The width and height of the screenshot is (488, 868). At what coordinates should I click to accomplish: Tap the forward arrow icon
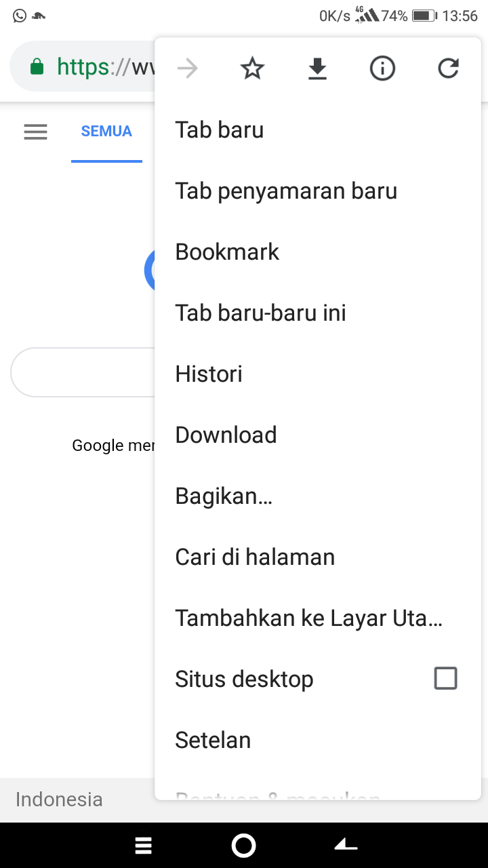[187, 68]
